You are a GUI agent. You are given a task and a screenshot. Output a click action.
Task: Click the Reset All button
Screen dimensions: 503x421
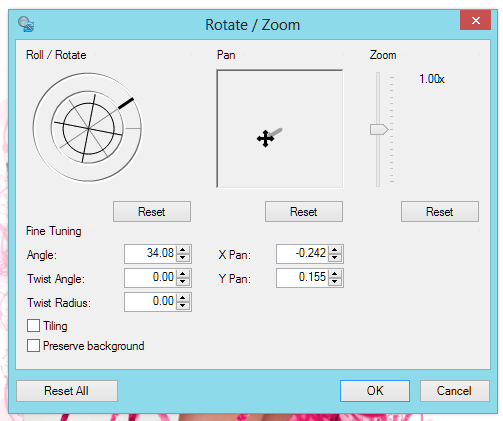click(67, 391)
